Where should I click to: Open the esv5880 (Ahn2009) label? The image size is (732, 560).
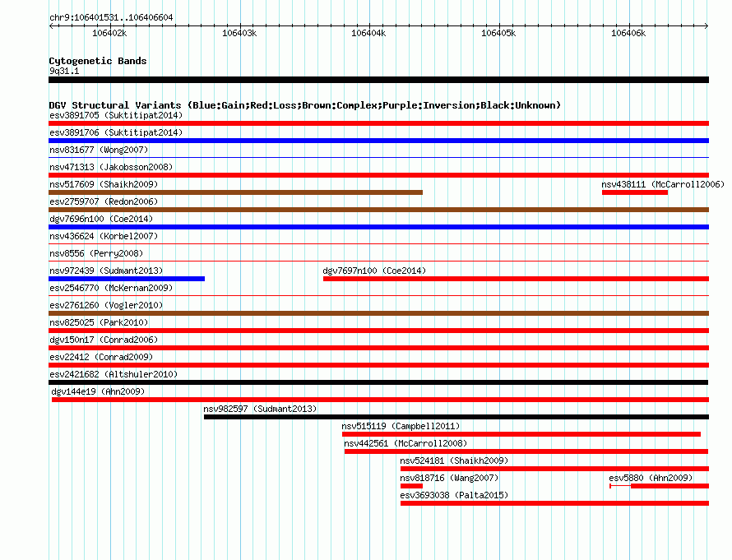[651, 478]
